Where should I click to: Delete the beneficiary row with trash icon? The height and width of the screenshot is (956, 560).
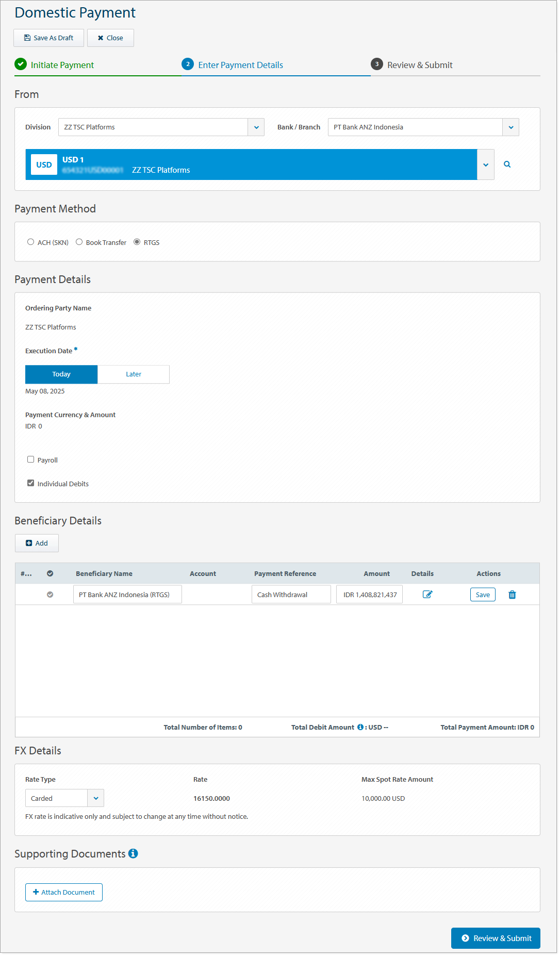click(x=512, y=595)
